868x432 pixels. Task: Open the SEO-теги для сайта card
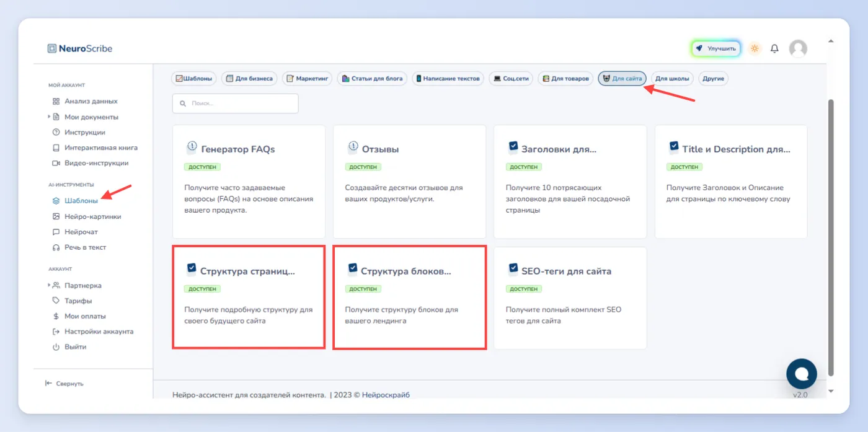point(570,298)
